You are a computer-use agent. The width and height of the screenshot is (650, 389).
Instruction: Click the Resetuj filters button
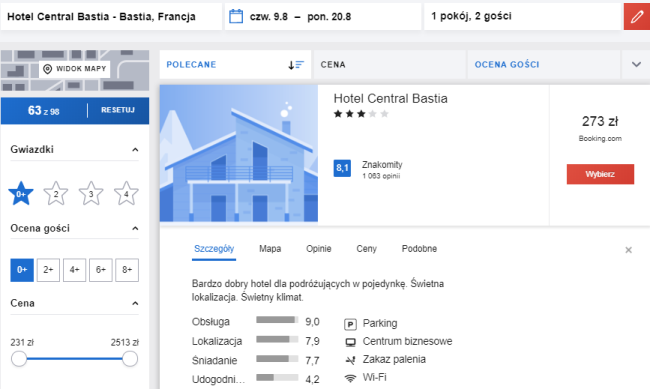click(118, 110)
